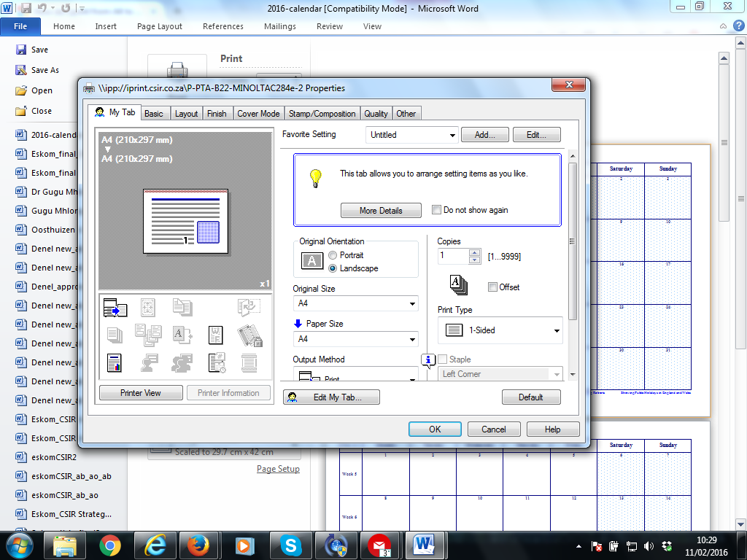
Task: Switch to the Other tab
Action: point(406,114)
